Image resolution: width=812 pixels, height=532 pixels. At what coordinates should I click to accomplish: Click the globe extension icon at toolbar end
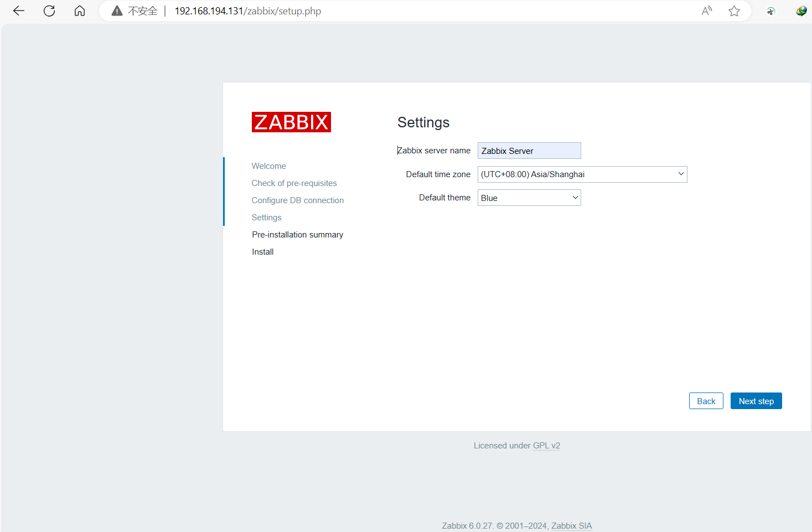[801, 11]
